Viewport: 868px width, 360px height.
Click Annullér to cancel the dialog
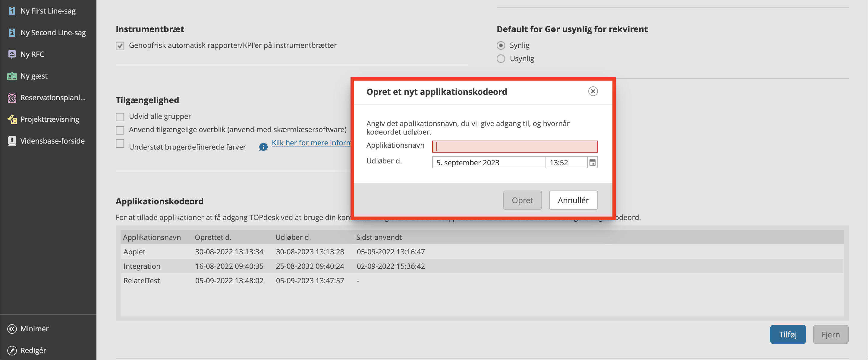coord(573,200)
